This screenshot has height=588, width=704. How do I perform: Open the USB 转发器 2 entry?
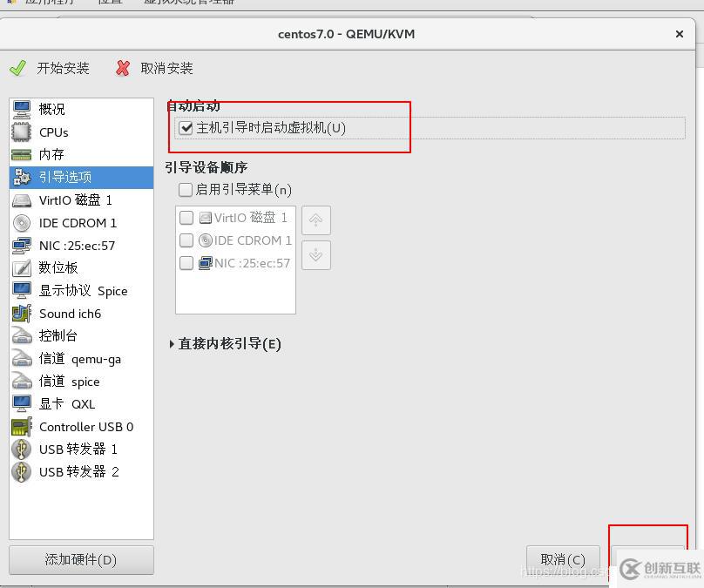pyautogui.click(x=81, y=472)
